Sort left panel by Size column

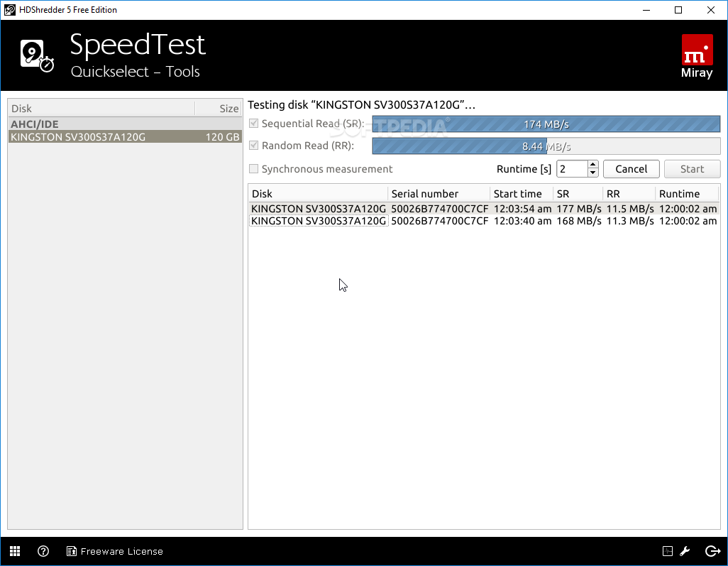click(x=219, y=108)
